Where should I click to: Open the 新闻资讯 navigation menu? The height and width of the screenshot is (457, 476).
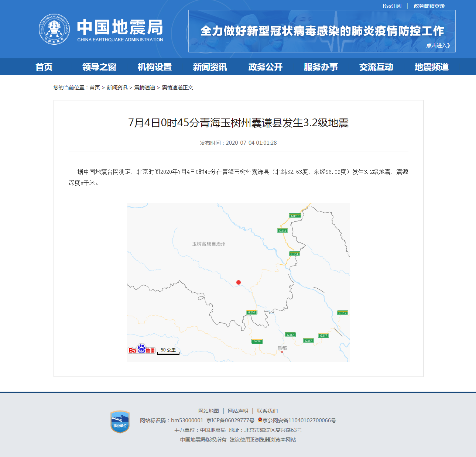pos(210,67)
